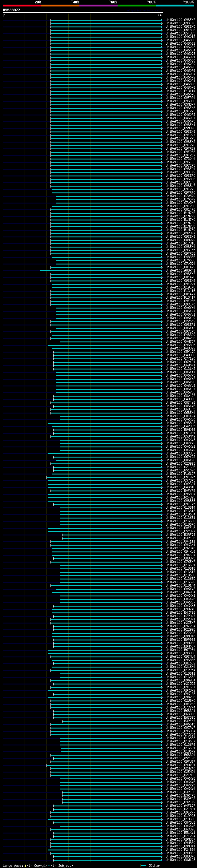Select hit UniRef100_Q1G1M2
Viewport: 197px width, 868px height.
click(x=180, y=369)
